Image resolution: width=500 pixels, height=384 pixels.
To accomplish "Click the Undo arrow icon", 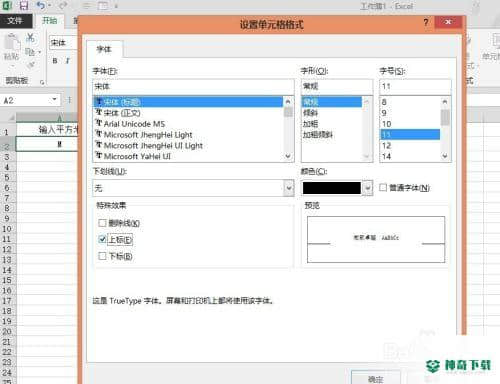I will click(x=41, y=5).
